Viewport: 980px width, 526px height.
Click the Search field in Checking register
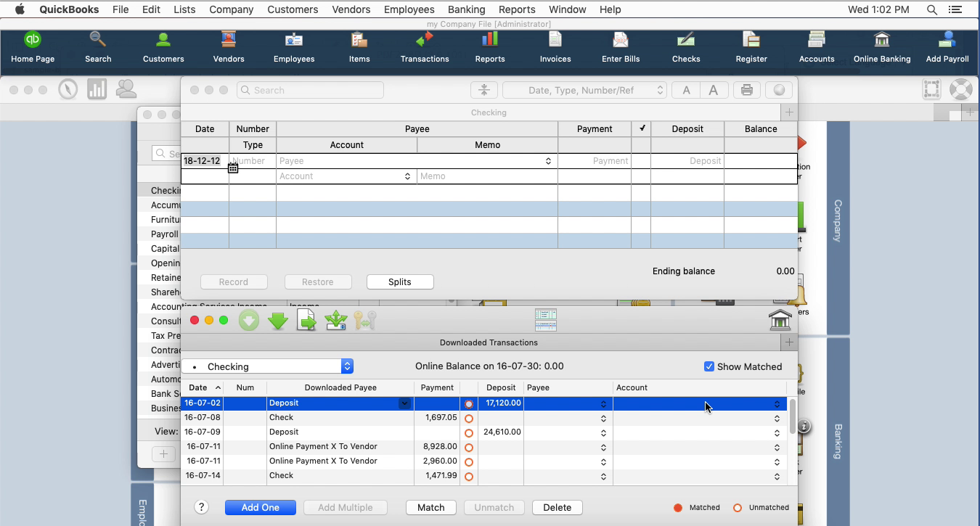310,90
